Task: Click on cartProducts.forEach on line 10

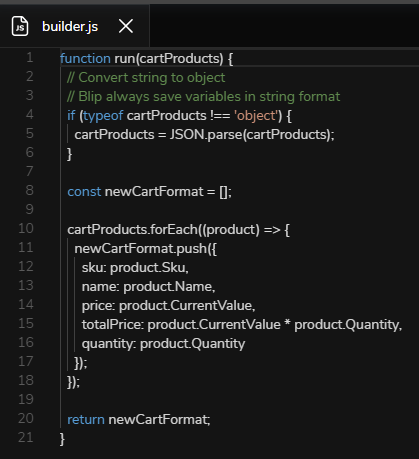Action: pos(132,230)
